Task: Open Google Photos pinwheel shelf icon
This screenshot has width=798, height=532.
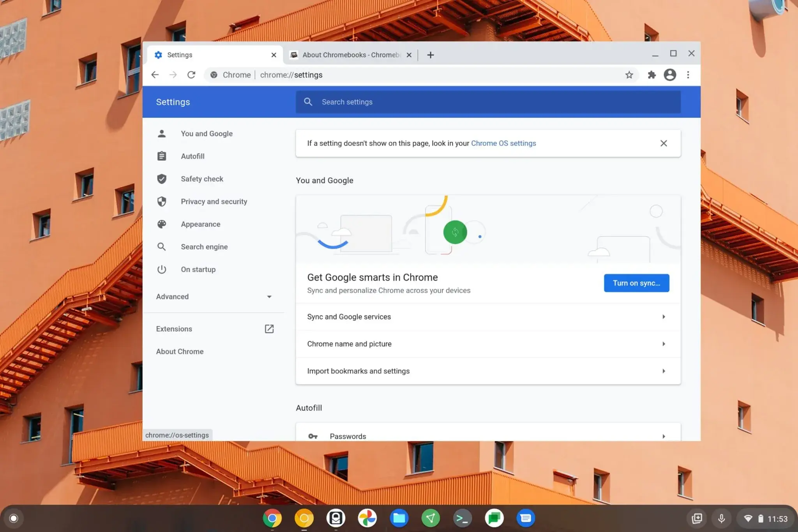Action: pyautogui.click(x=367, y=518)
